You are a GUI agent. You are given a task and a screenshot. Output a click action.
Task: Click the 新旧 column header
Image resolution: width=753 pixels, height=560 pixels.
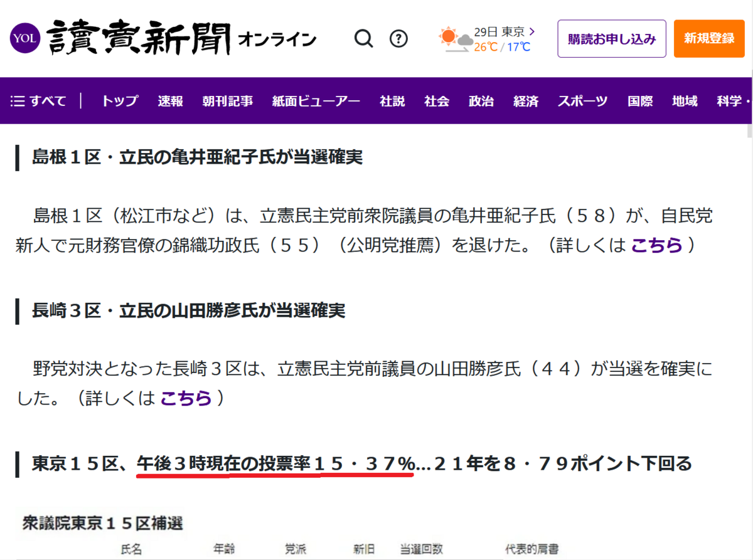tap(364, 549)
